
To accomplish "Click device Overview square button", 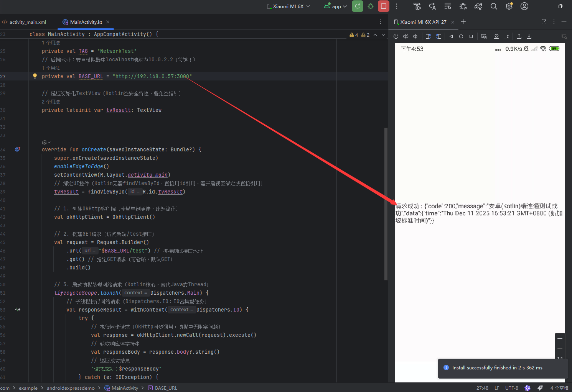I will pyautogui.click(x=471, y=36).
